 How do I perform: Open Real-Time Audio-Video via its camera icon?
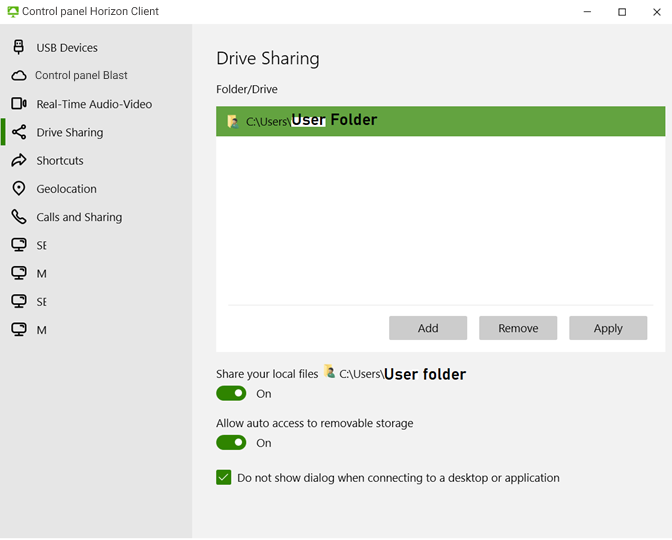pos(18,104)
